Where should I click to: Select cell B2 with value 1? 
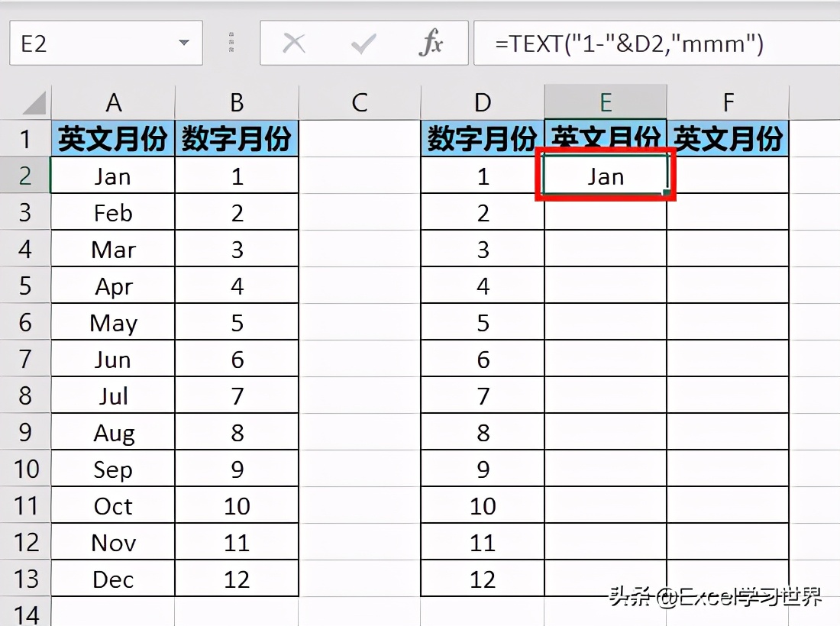(x=237, y=176)
